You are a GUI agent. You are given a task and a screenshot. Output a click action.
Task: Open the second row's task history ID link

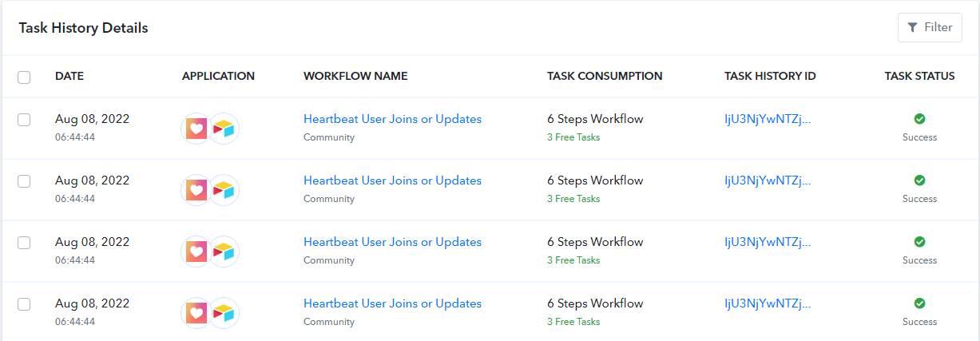pyautogui.click(x=768, y=180)
